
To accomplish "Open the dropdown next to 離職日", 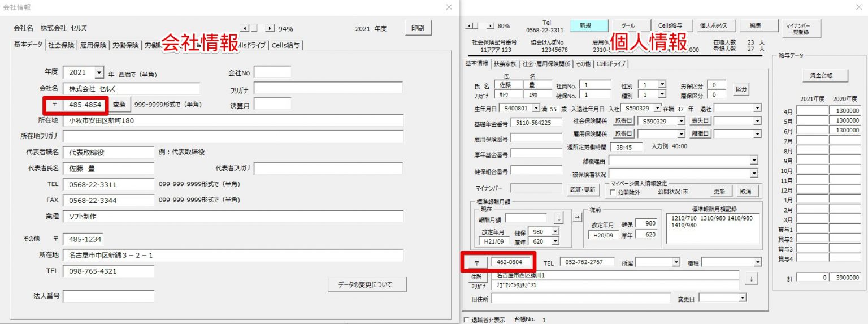I will [757, 134].
